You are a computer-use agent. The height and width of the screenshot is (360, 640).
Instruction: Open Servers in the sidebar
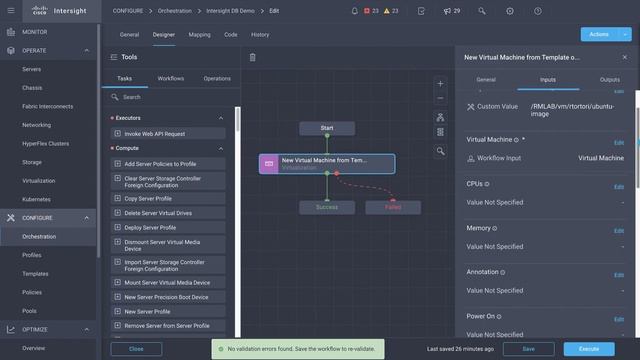click(x=31, y=69)
